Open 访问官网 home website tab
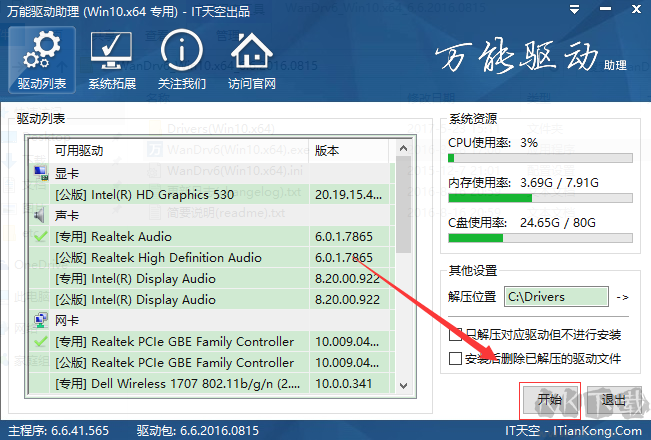The height and width of the screenshot is (440, 651). 252,60
